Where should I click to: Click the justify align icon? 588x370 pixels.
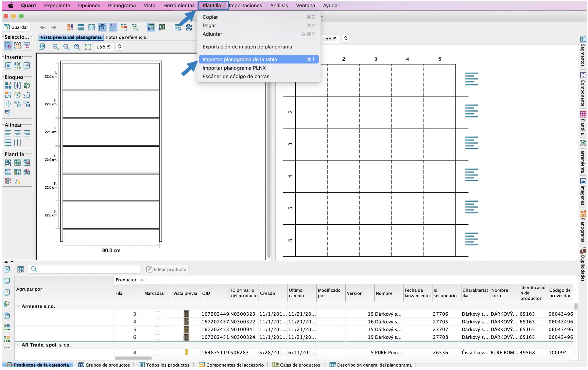8,142
